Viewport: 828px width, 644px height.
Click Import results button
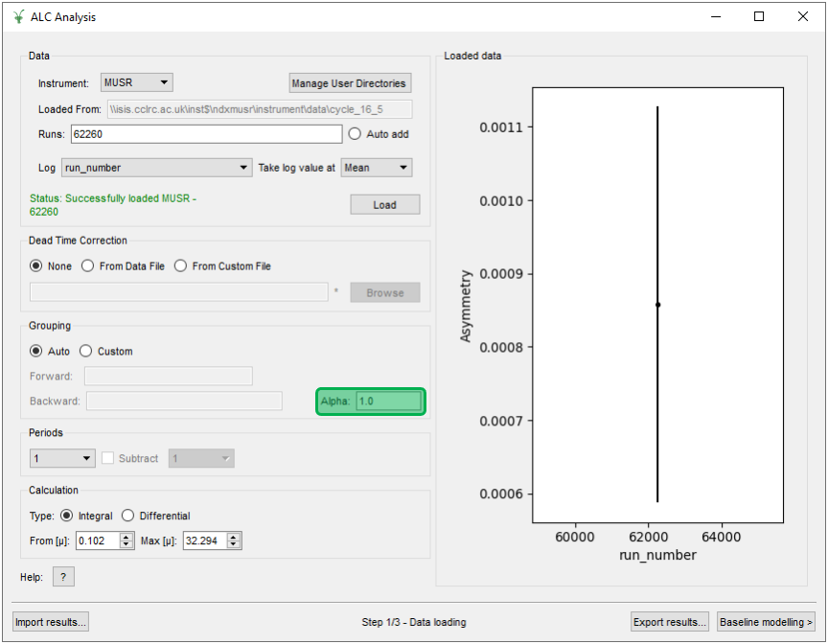click(51, 622)
